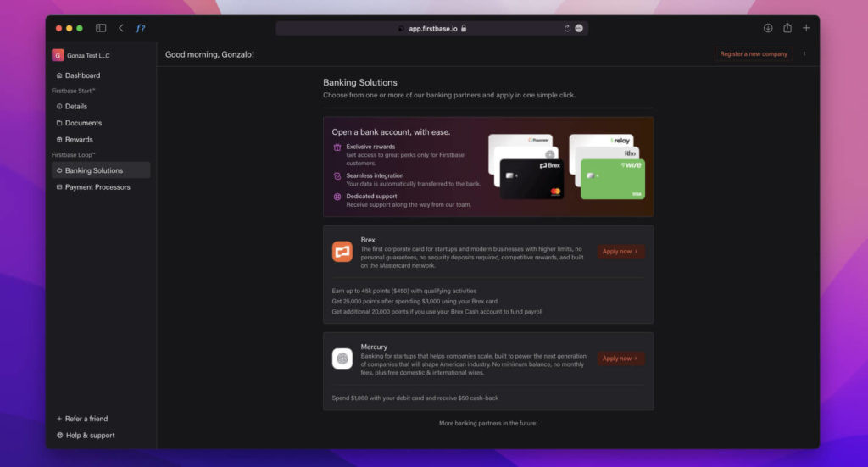This screenshot has width=868, height=467.
Task: Click Register a new company button
Action: click(x=754, y=54)
